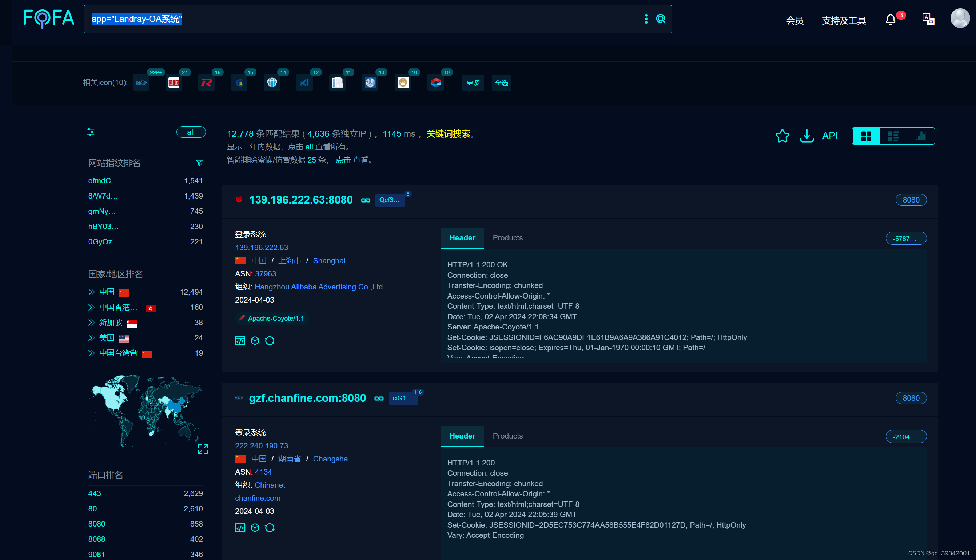Click the notification bell icon

(890, 20)
